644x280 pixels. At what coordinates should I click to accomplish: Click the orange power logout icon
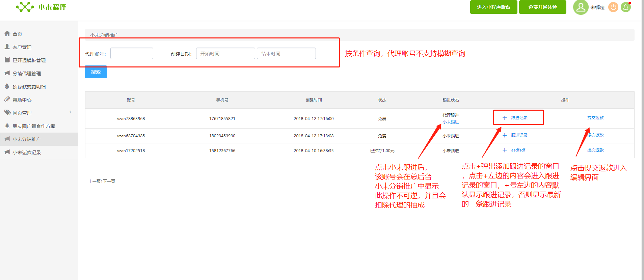pyautogui.click(x=613, y=7)
